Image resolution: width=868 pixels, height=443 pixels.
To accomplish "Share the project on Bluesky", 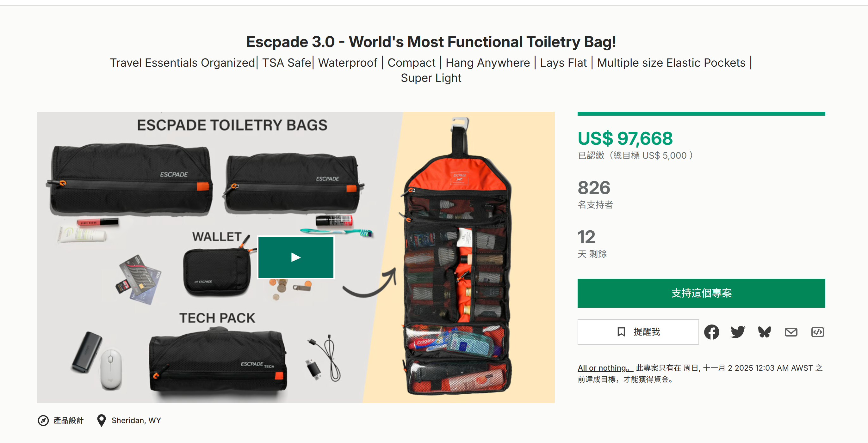I will [x=764, y=332].
